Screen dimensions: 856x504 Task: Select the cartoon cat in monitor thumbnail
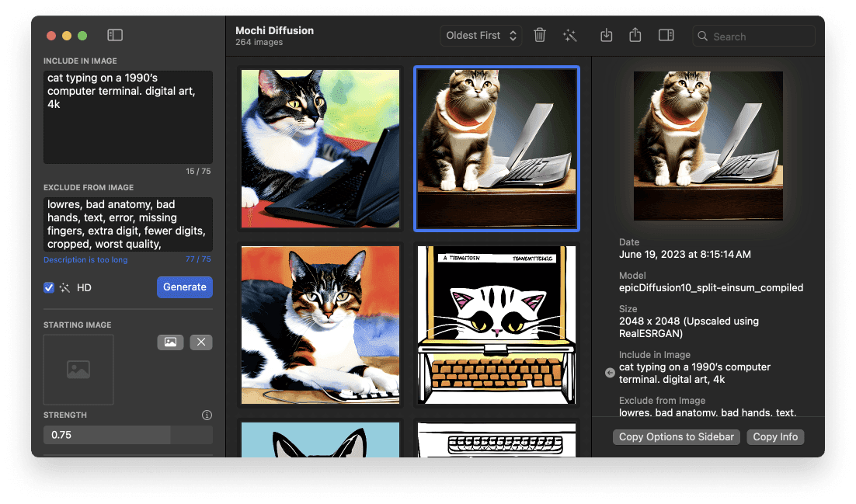(x=497, y=325)
